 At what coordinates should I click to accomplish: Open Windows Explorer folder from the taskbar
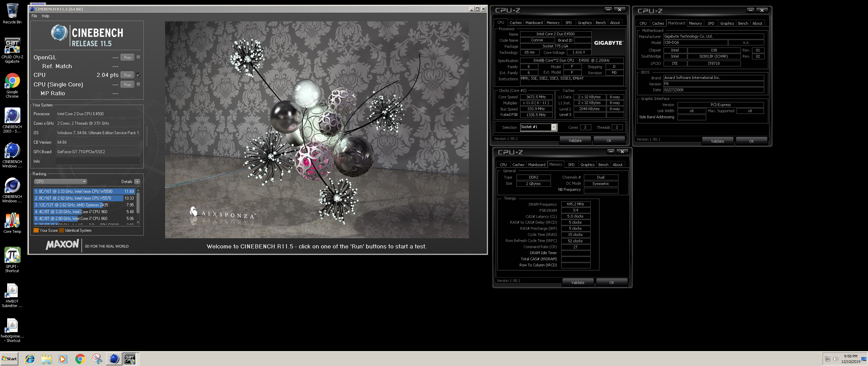[x=46, y=359]
